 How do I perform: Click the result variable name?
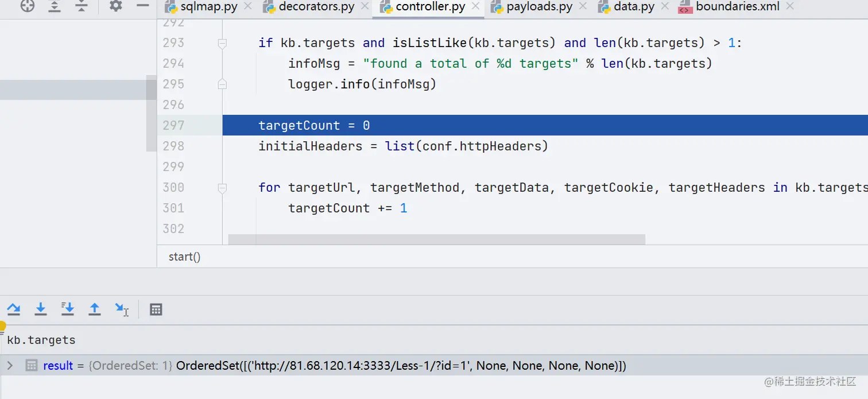pos(58,366)
